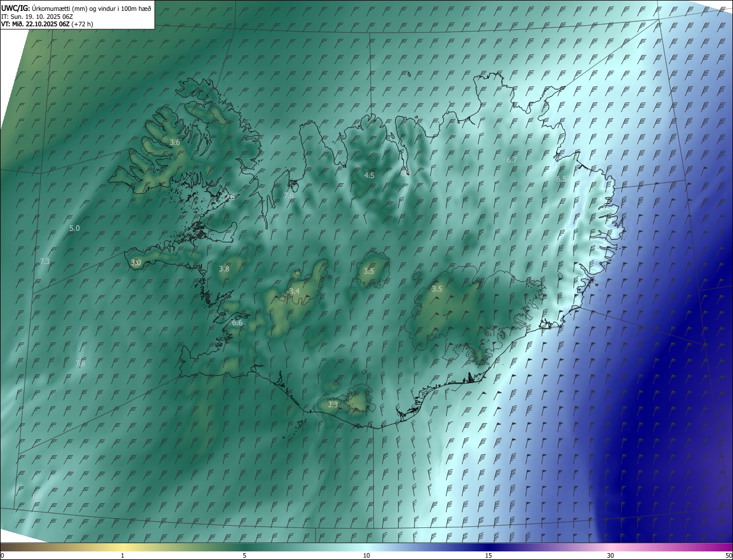Screen dimensions: 733x560
Task: Click the colour scale tick labelled 0
Action: coord(2,555)
